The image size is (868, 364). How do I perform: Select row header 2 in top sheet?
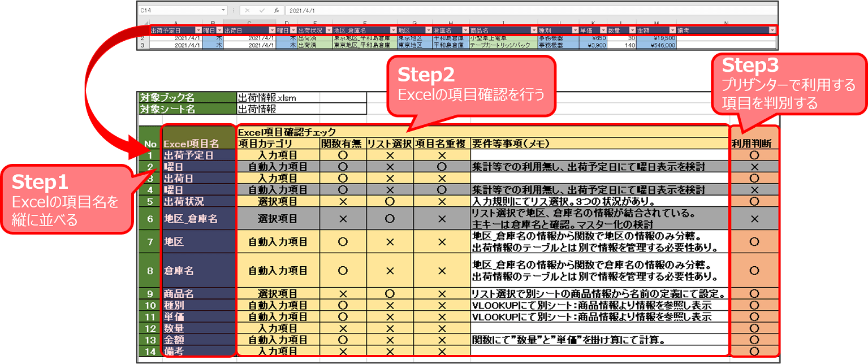(143, 38)
